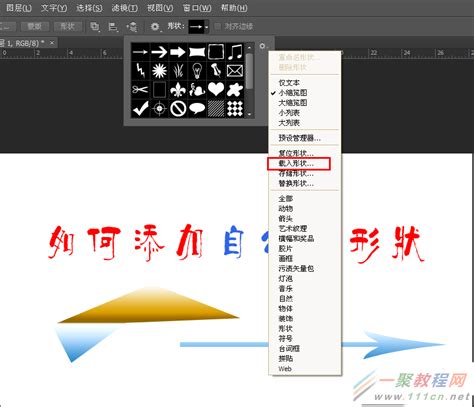The height and width of the screenshot is (407, 474).
Task: Select the thin rectangle frame shape
Action: pyautogui.click(x=159, y=90)
